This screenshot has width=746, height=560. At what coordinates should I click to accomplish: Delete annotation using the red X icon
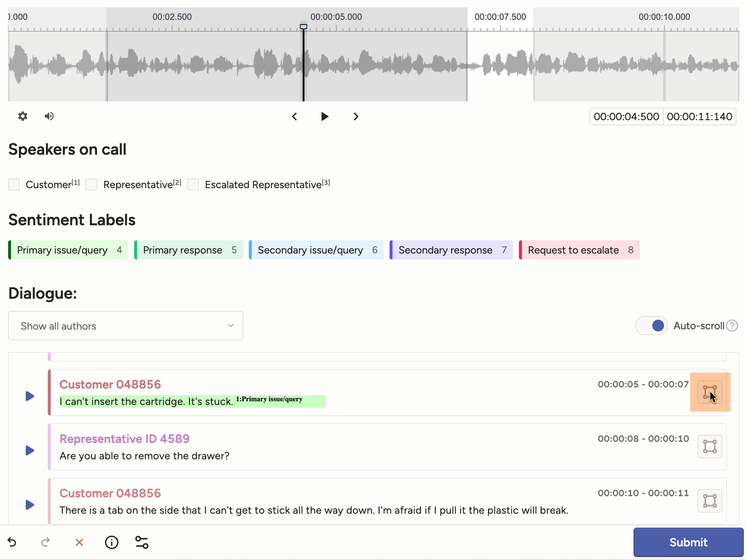pyautogui.click(x=79, y=542)
